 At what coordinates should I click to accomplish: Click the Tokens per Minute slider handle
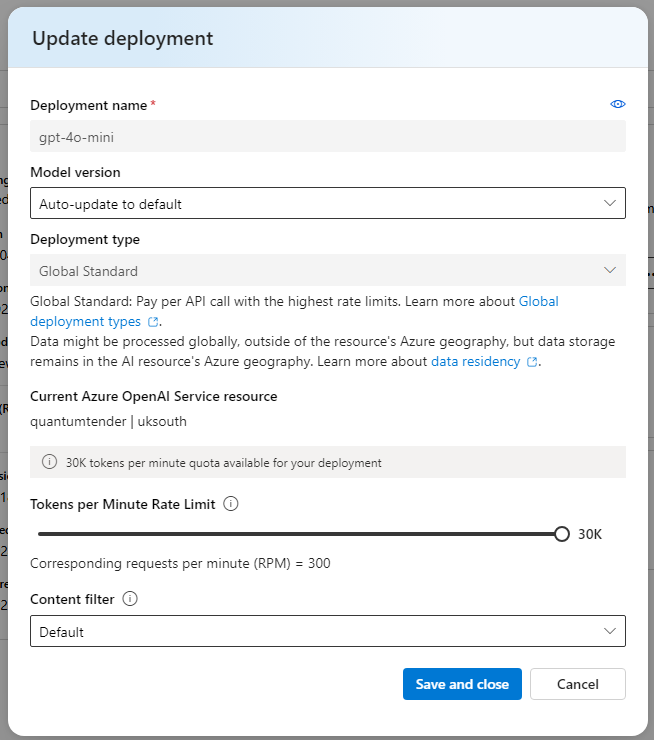[562, 534]
